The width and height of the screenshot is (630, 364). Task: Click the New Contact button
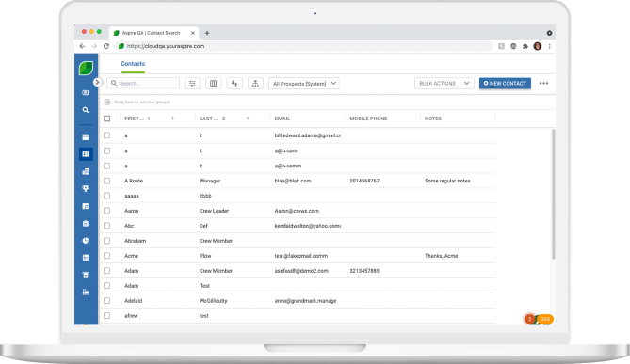pyautogui.click(x=505, y=84)
